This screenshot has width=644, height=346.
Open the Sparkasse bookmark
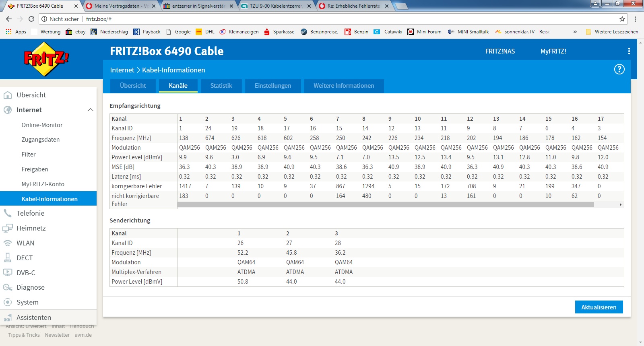pos(279,32)
